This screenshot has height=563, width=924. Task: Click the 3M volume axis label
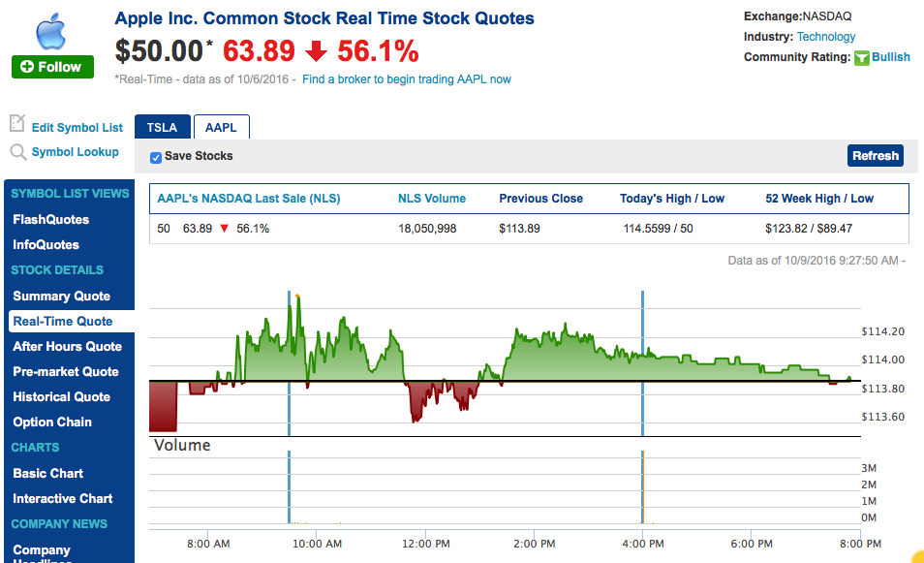click(x=869, y=468)
